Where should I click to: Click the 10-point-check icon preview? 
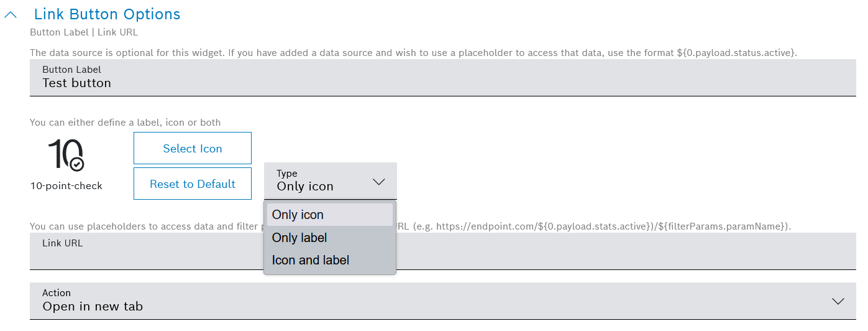pos(66,155)
